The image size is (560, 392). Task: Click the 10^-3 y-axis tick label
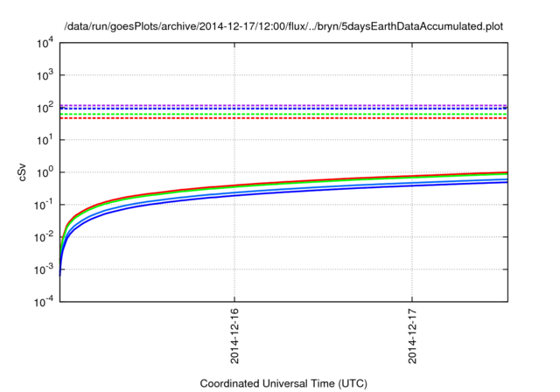tap(44, 269)
